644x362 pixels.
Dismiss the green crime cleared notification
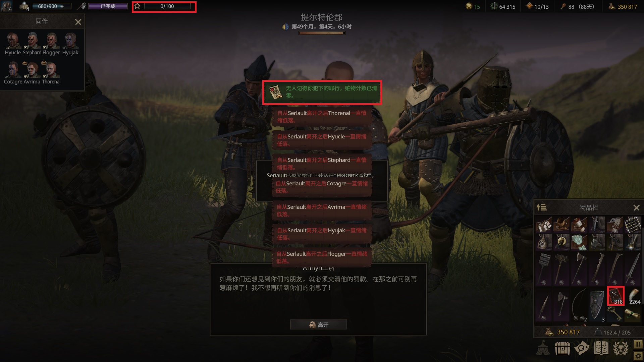[322, 92]
